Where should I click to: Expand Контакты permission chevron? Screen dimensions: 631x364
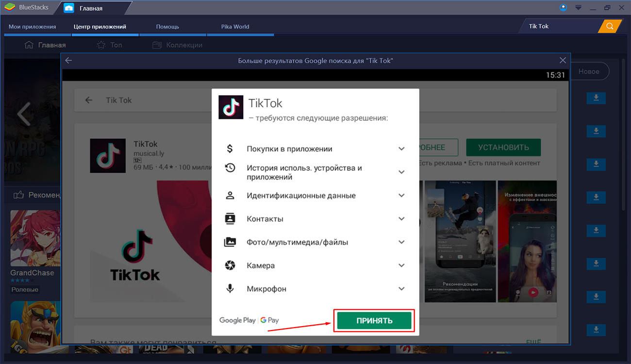click(401, 218)
